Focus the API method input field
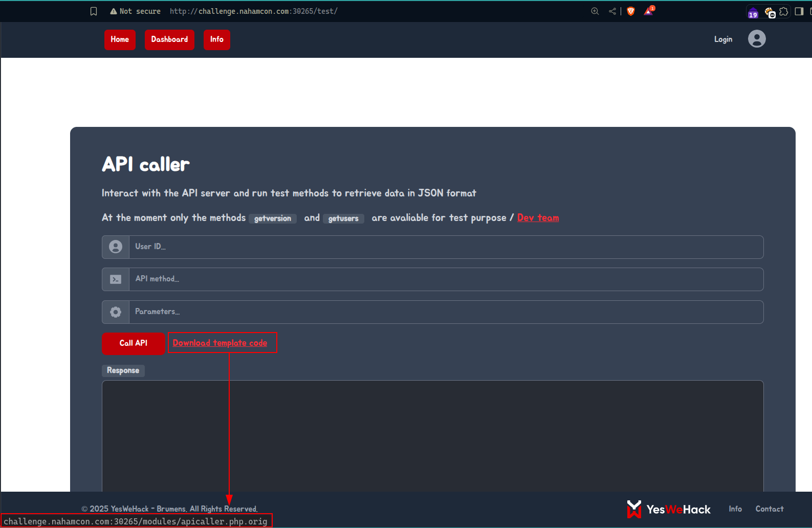The width and height of the screenshot is (812, 528). click(x=446, y=279)
